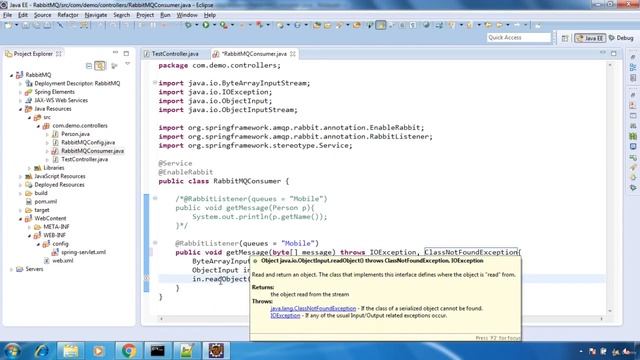This screenshot has height=360, width=640.
Task: Select pom.xml in Project Explorer
Action: point(45,202)
